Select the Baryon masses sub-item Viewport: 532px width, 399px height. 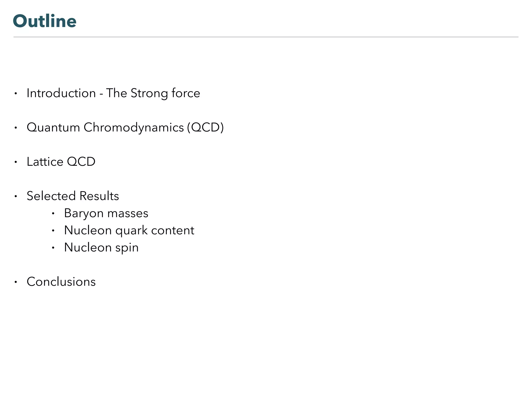pyautogui.click(x=106, y=213)
